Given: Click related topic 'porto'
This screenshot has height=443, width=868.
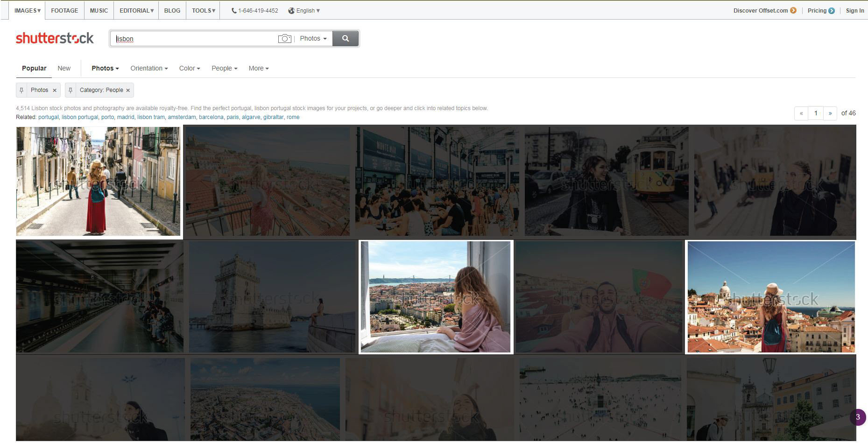Looking at the screenshot, I should 107,117.
